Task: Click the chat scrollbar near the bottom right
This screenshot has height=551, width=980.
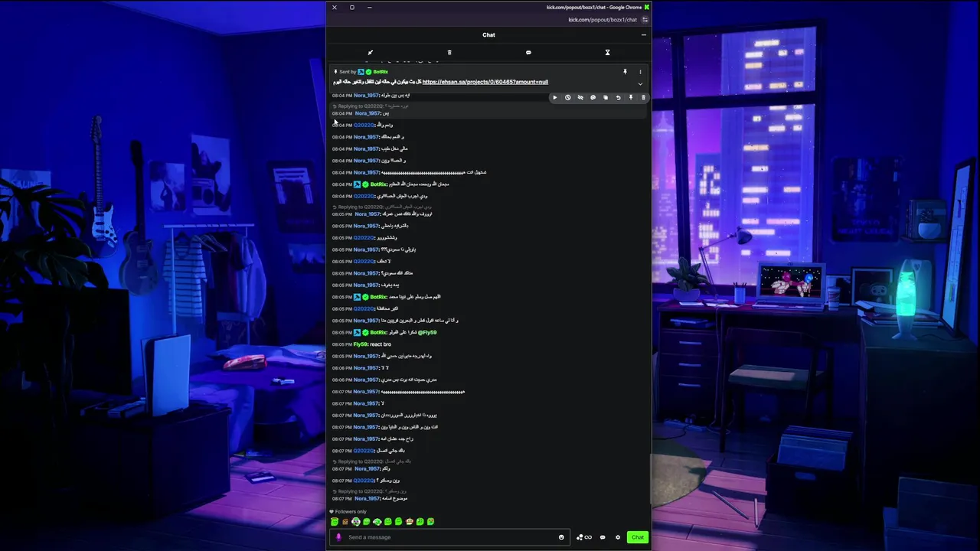Action: point(650,478)
